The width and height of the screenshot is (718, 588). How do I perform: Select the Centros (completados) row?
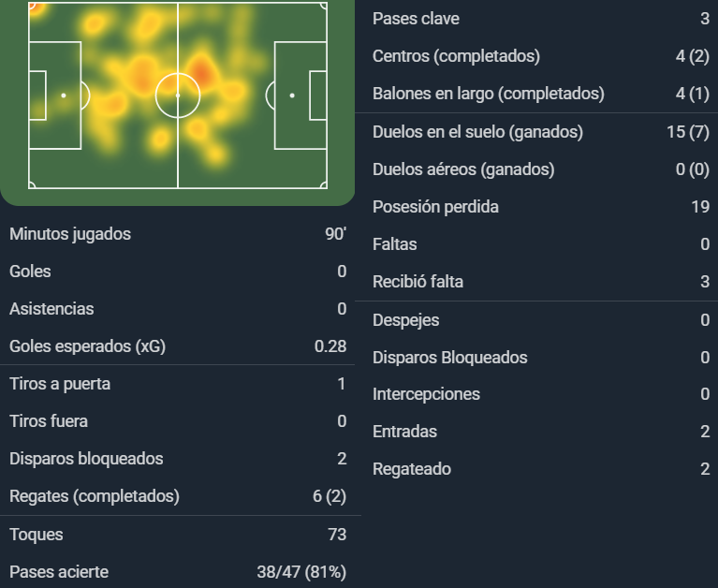pyautogui.click(x=536, y=56)
